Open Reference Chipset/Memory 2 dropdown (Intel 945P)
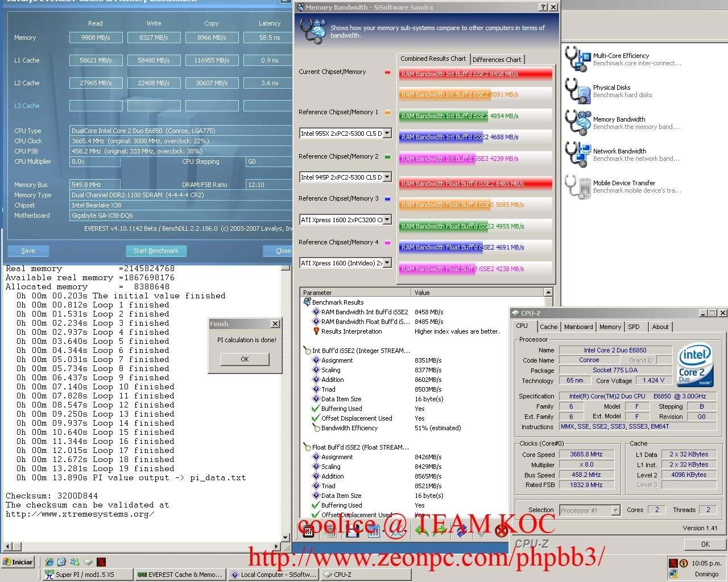The image size is (728, 582). (387, 177)
